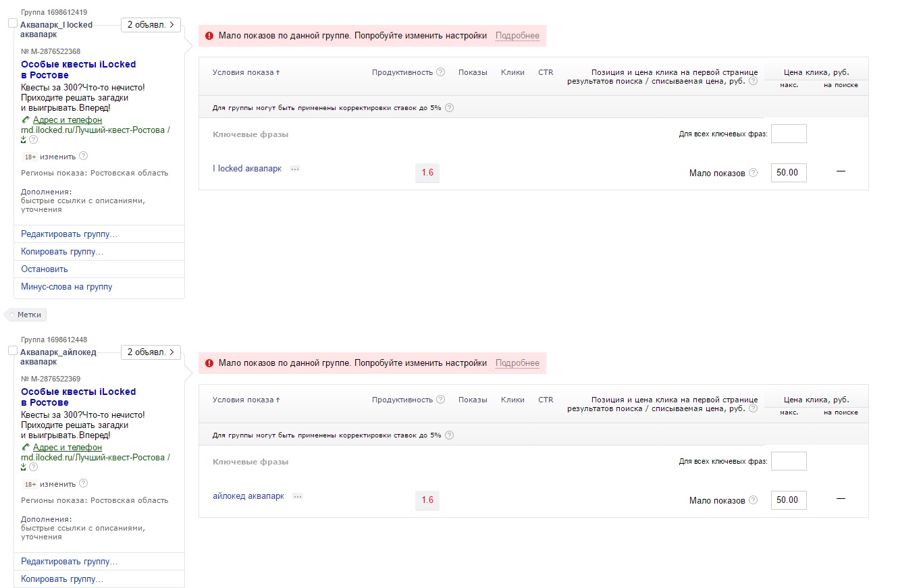Click help icon under the second ad's URL
The image size is (898, 588).
click(32, 468)
